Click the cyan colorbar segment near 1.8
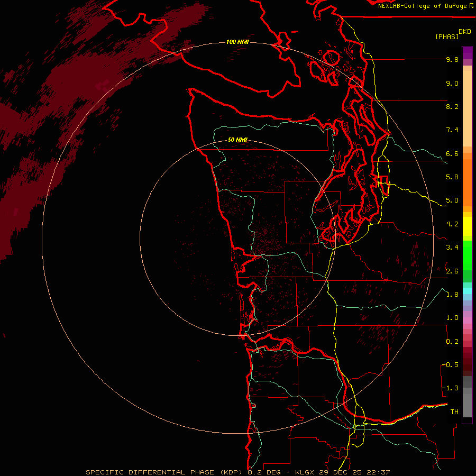This screenshot has height=476, width=476. pos(467,291)
